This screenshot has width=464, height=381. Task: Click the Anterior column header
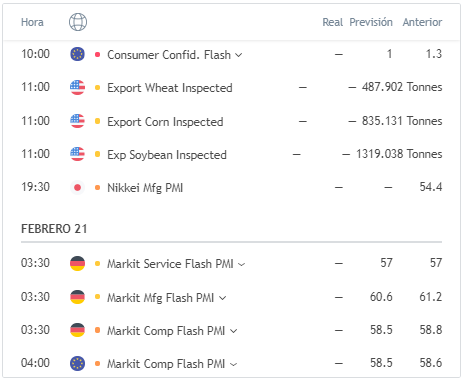pos(422,22)
